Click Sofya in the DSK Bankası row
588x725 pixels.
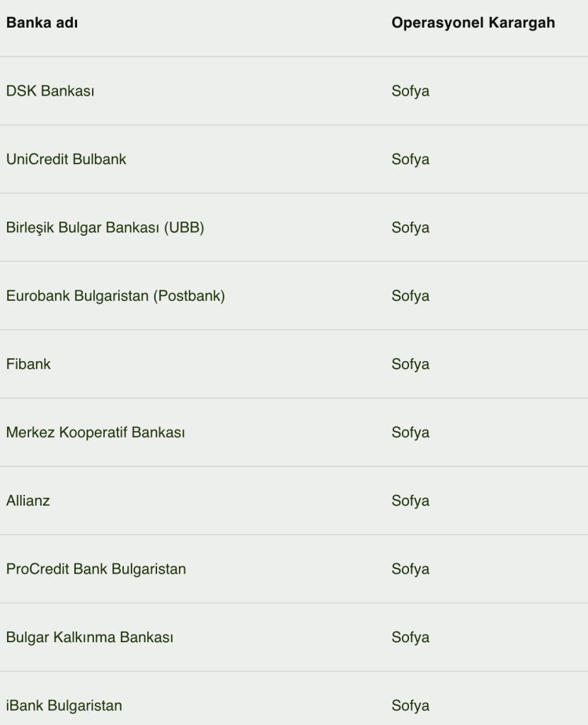(410, 91)
